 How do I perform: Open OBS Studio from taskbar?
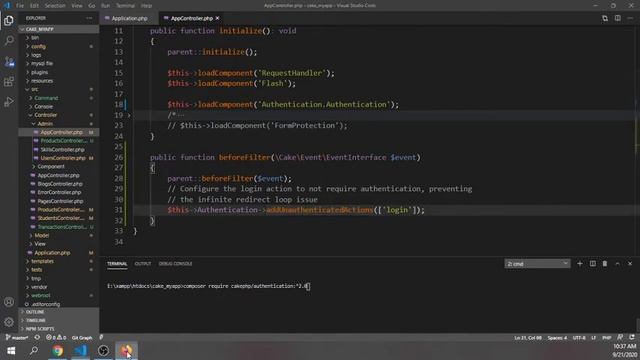click(x=103, y=351)
